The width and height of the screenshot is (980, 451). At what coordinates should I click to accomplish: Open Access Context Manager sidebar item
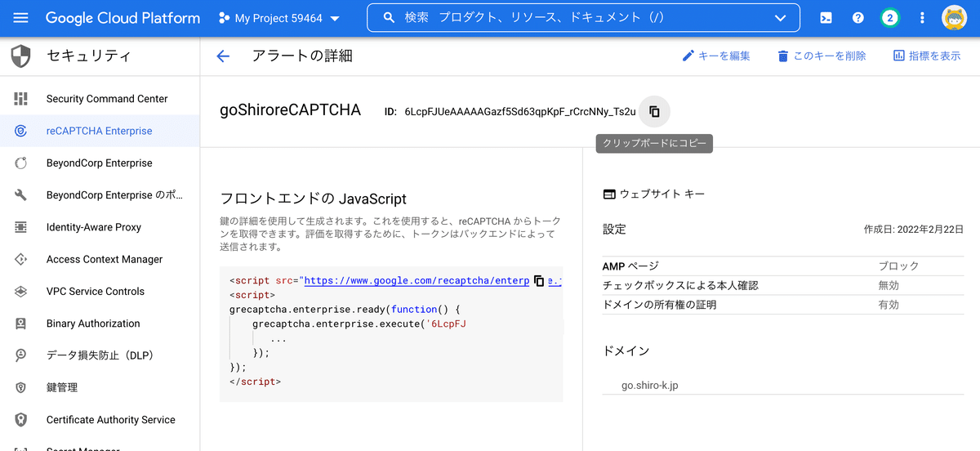pos(100,259)
